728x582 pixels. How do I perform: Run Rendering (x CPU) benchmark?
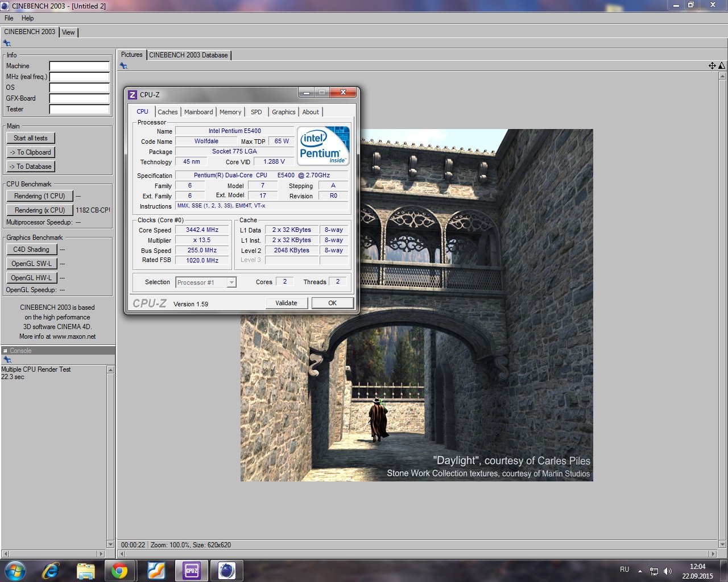(x=40, y=210)
